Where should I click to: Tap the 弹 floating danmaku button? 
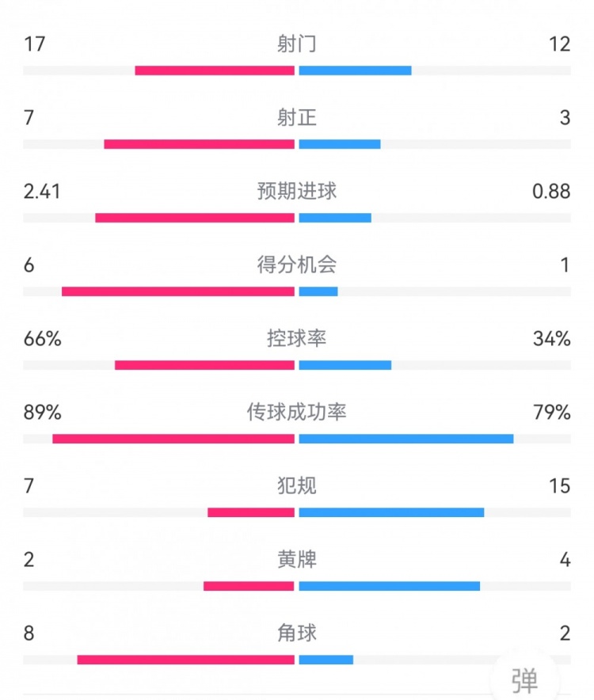click(524, 679)
